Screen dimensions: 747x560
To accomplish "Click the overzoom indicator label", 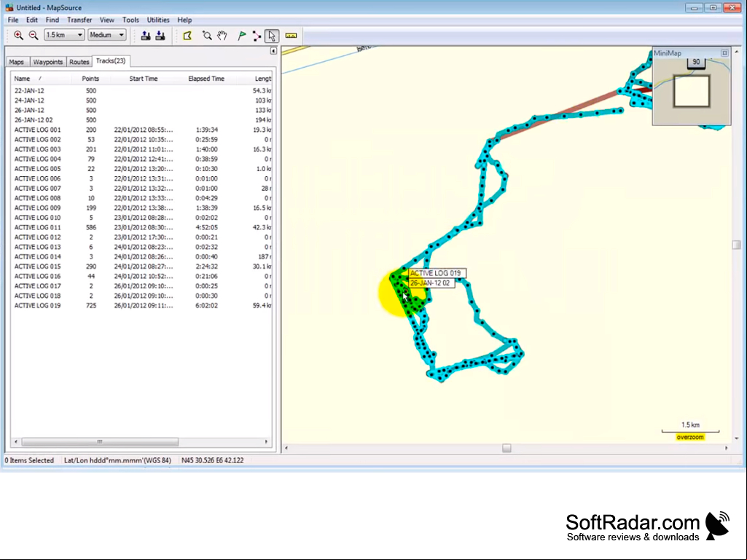I will pos(690,437).
